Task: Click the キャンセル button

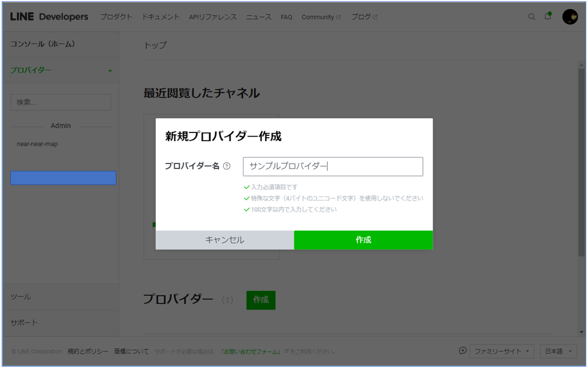Action: point(223,240)
